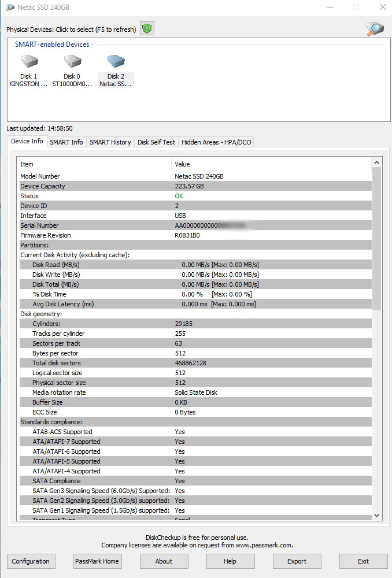
Task: Click the green OK status value
Action: click(x=179, y=196)
